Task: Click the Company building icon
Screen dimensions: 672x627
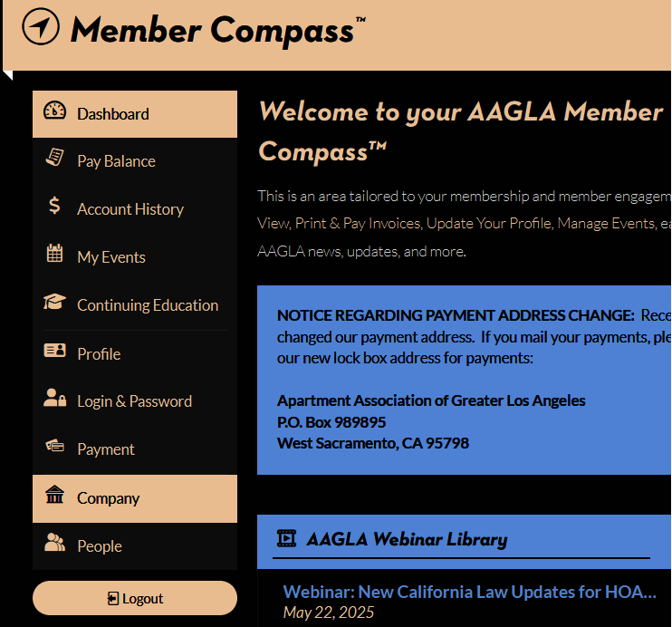Action: click(x=54, y=495)
